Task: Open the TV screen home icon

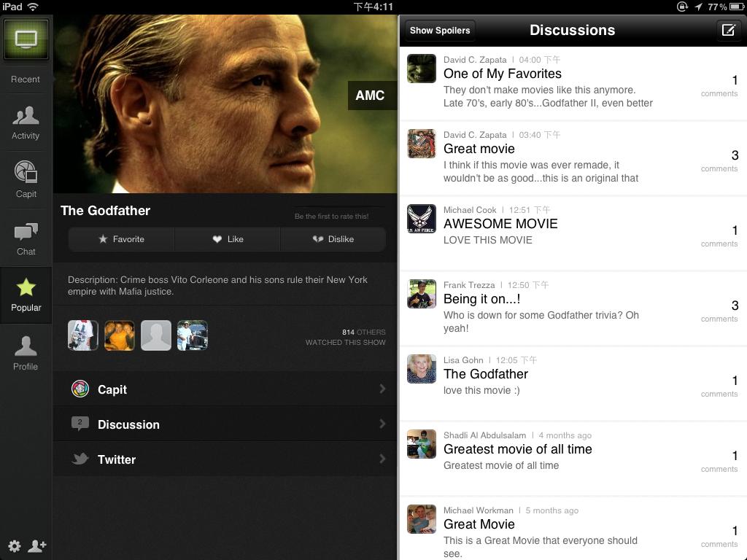Action: 26,39
